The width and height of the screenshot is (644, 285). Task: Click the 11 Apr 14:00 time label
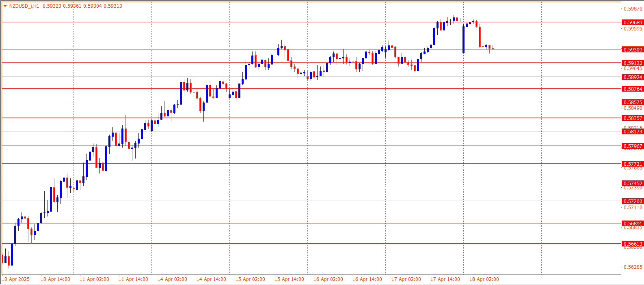pos(133,279)
